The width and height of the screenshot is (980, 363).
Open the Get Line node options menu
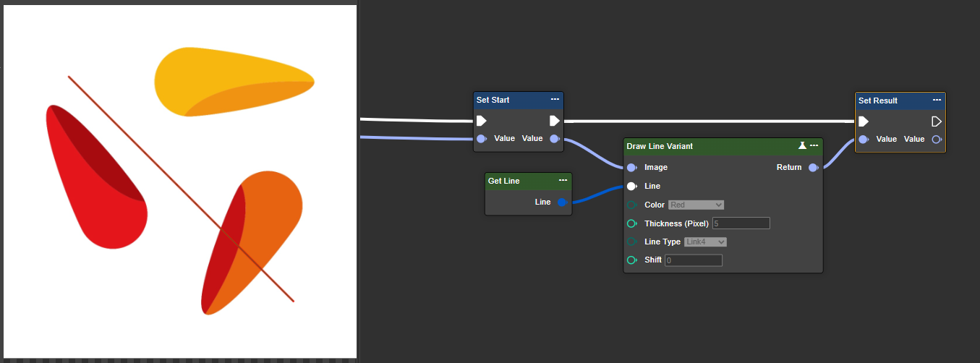tap(563, 181)
